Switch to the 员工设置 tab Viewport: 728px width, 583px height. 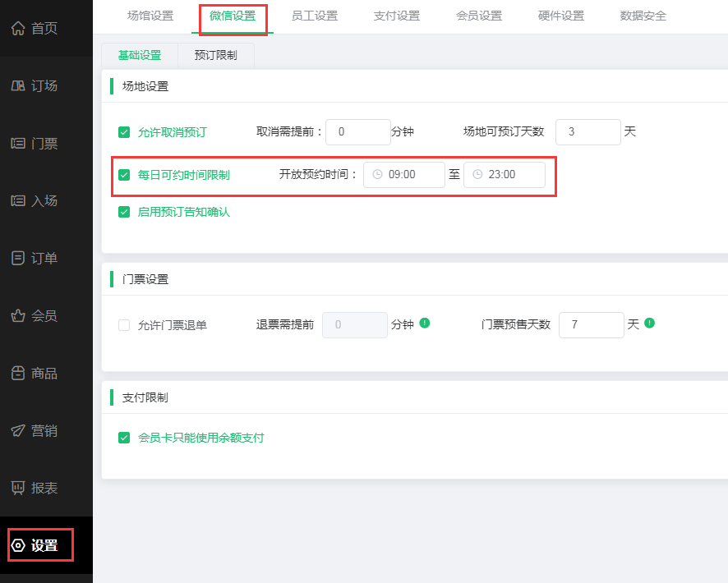315,15
